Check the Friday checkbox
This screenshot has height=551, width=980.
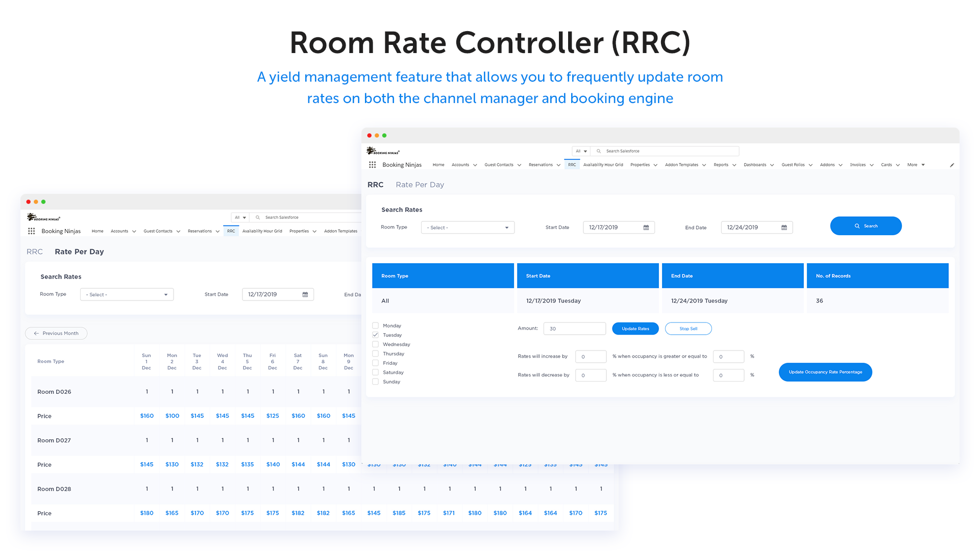tap(376, 363)
